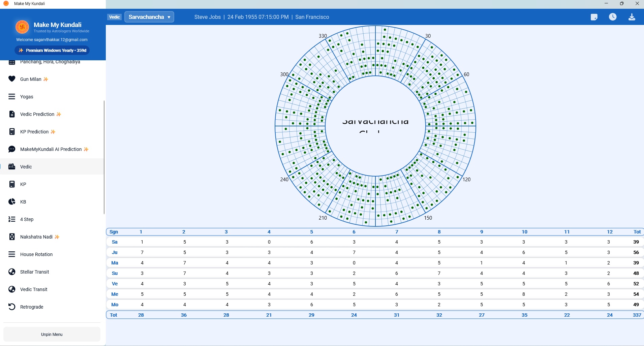644x346 pixels.
Task: Click the sidebar vertical scrollbar
Action: [x=104, y=157]
